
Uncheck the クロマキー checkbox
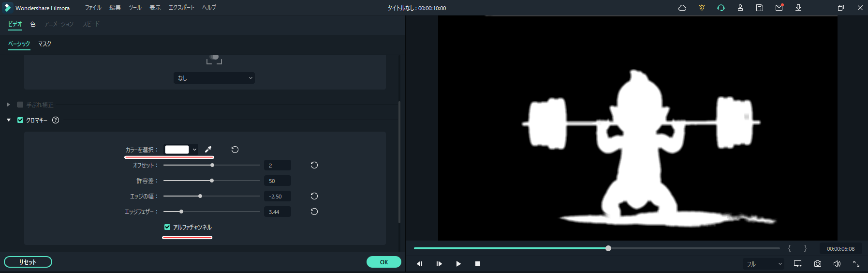(x=20, y=120)
